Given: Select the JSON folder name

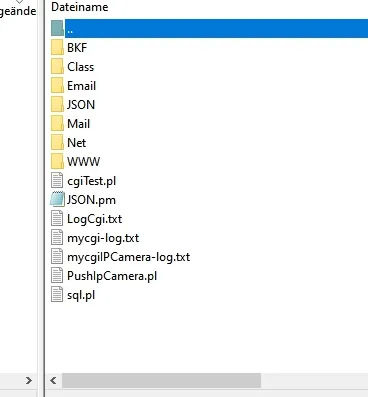Looking at the screenshot, I should pyautogui.click(x=81, y=105).
